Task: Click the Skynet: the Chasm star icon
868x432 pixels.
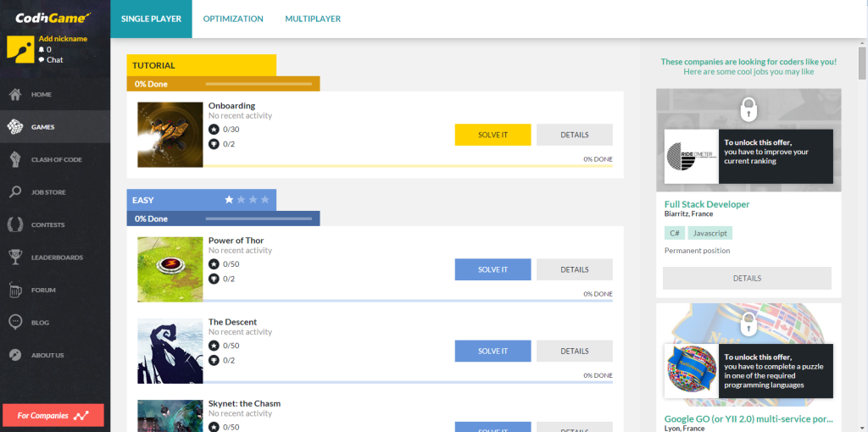Action: (214, 427)
